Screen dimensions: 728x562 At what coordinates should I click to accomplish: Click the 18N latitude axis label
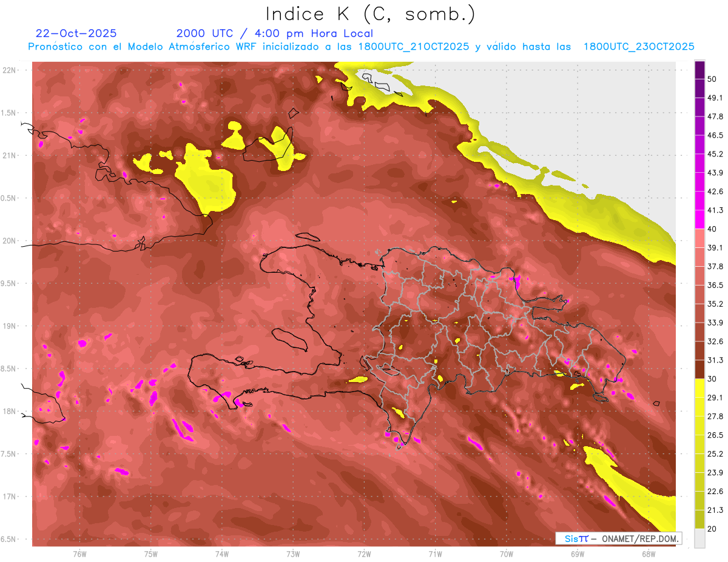[x=10, y=411]
